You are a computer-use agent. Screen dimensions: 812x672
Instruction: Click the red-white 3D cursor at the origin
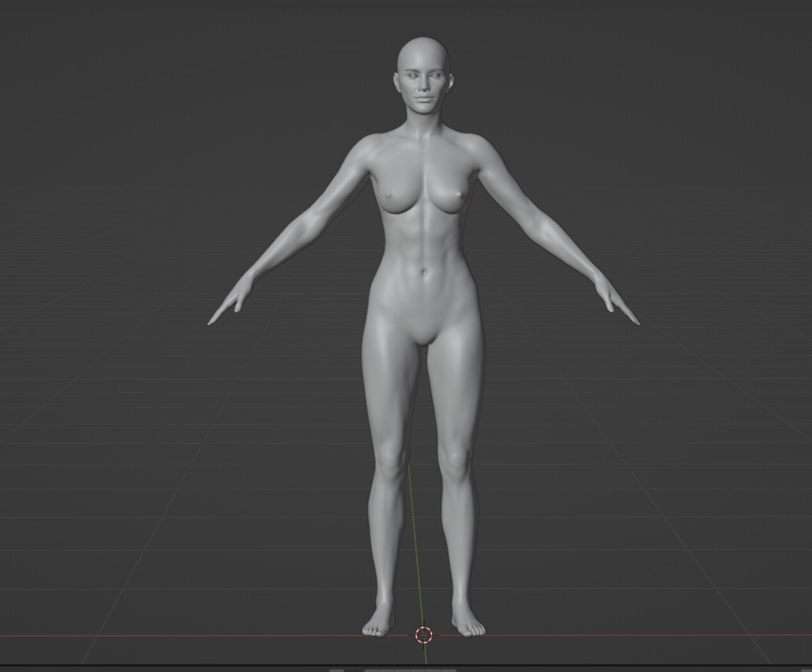point(424,635)
